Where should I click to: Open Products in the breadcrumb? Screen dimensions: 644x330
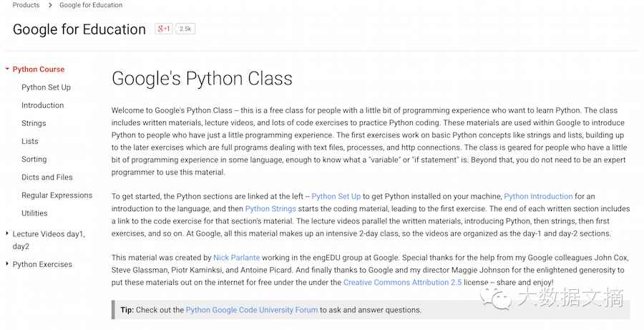(x=26, y=5)
